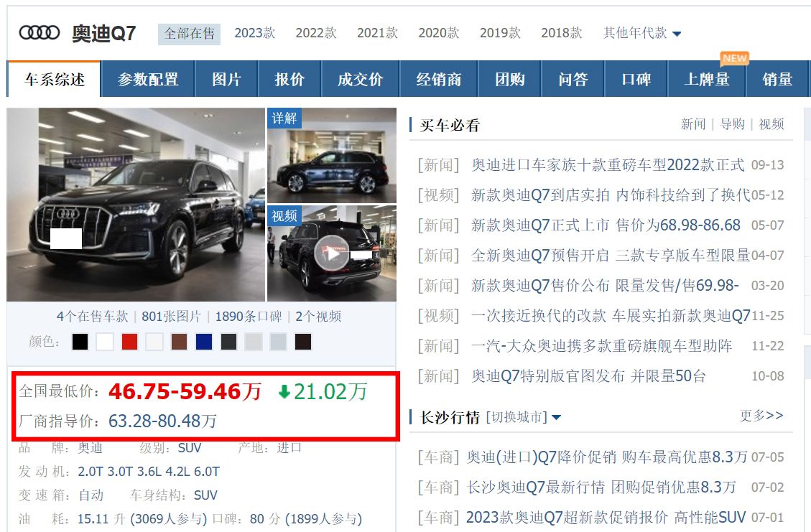Open the 成交价 tab
811x532 pixels.
(361, 79)
